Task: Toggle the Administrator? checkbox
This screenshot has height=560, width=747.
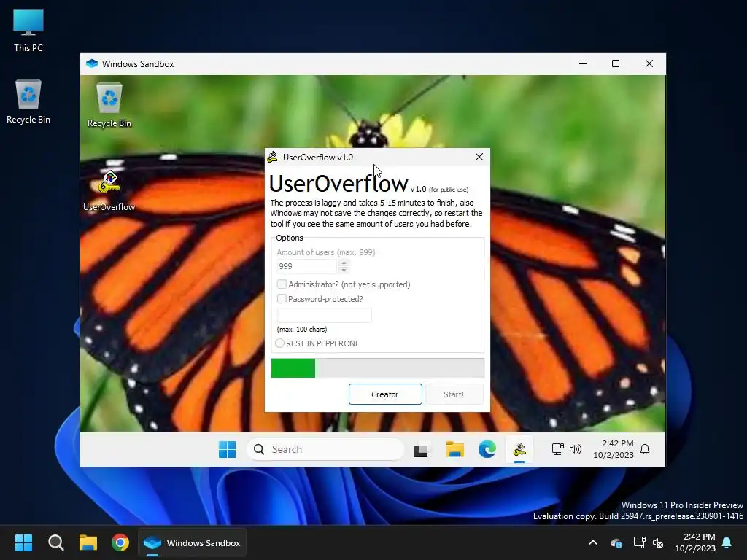Action: click(x=282, y=284)
